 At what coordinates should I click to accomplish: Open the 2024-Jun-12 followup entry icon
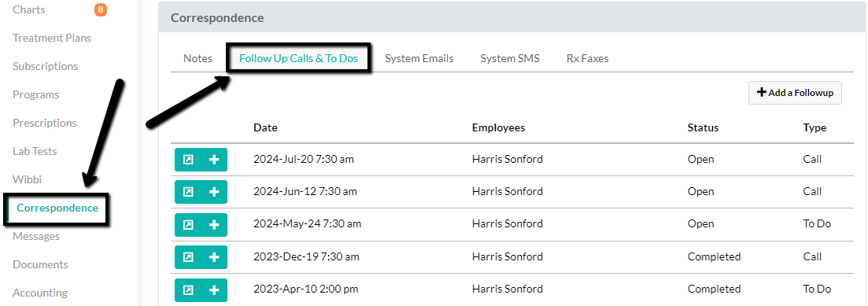point(188,192)
